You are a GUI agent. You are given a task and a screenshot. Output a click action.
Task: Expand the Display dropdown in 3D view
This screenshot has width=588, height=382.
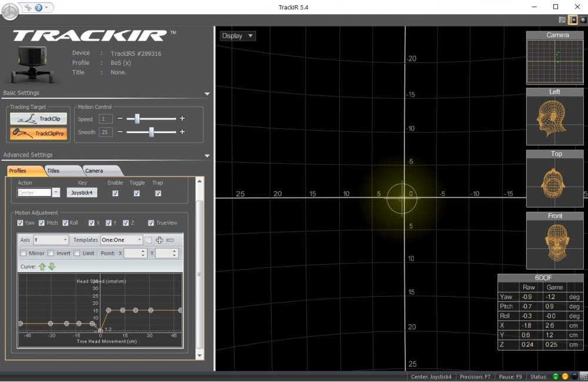pyautogui.click(x=238, y=36)
